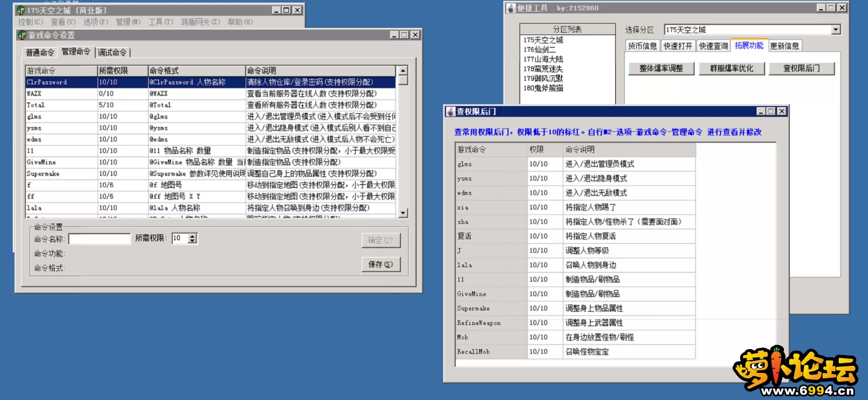This screenshot has height=400, width=868.
Task: Select the RefineWeapon row
Action: pos(576,323)
